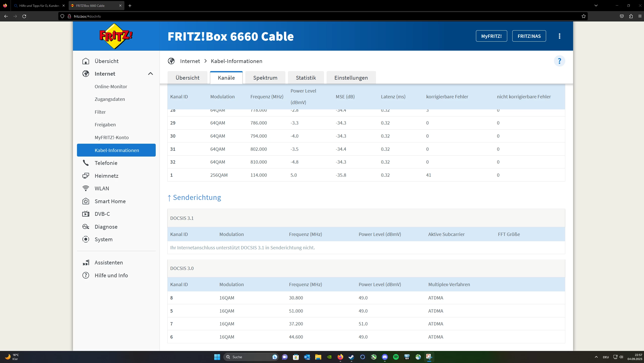Open the Einstellungen tab

tap(351, 78)
